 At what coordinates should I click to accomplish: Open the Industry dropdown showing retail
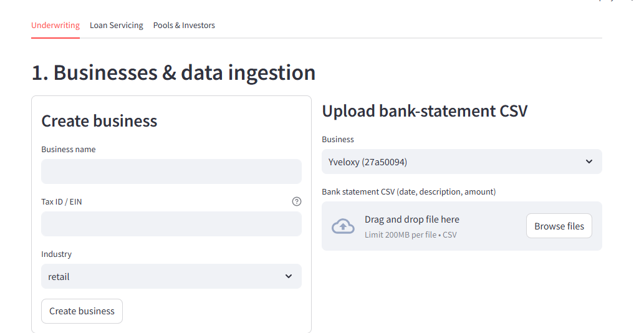point(171,276)
